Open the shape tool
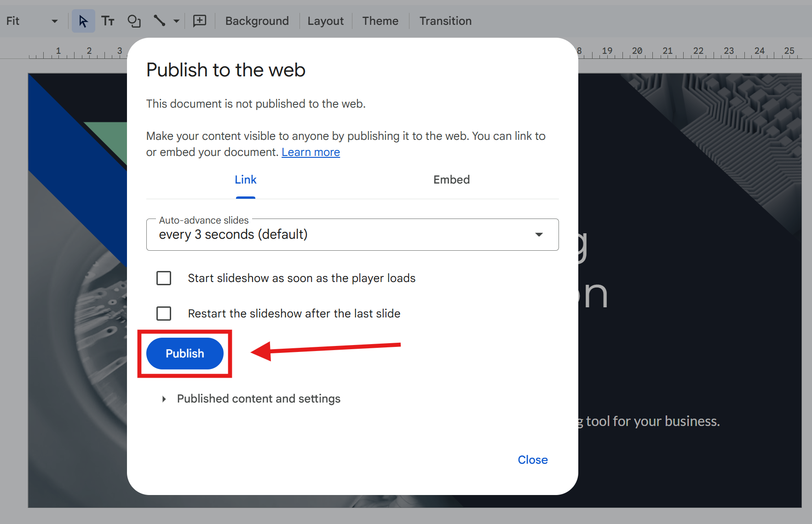Viewport: 812px width, 524px height. pyautogui.click(x=134, y=21)
